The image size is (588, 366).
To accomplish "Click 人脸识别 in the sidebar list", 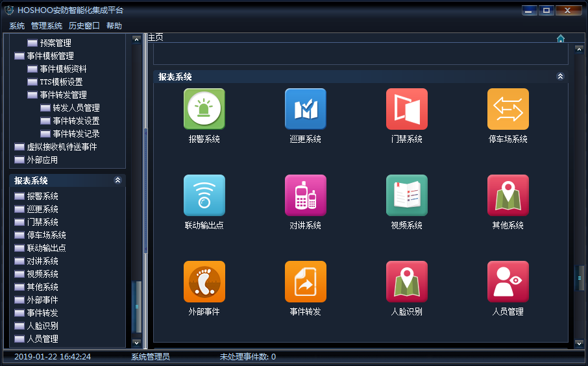I will point(43,326).
